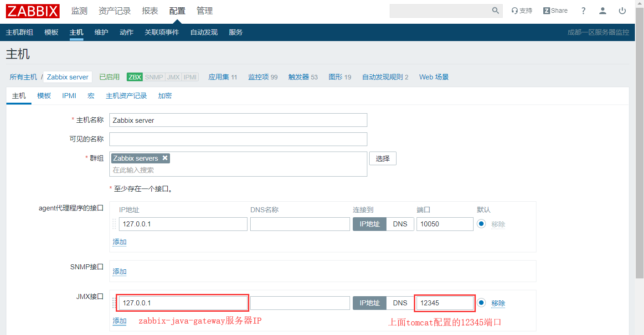Image resolution: width=644 pixels, height=335 pixels.
Task: Go to 模板 submenu in blue bar
Action: 52,32
